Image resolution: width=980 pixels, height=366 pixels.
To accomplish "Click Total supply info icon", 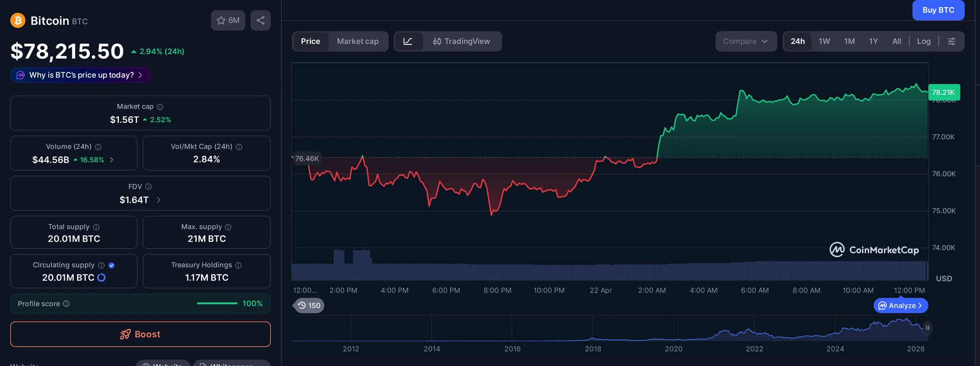I will 96,227.
